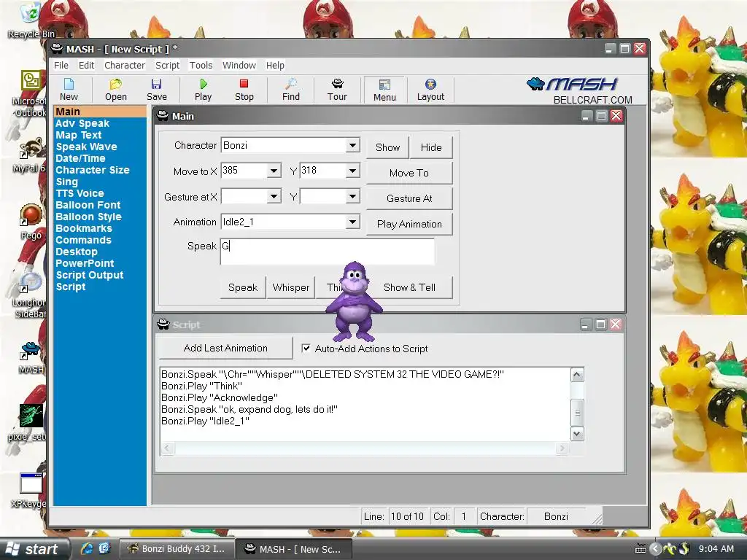Expand the Character dropdown
Image resolution: width=747 pixels, height=560 pixels.
coord(352,145)
